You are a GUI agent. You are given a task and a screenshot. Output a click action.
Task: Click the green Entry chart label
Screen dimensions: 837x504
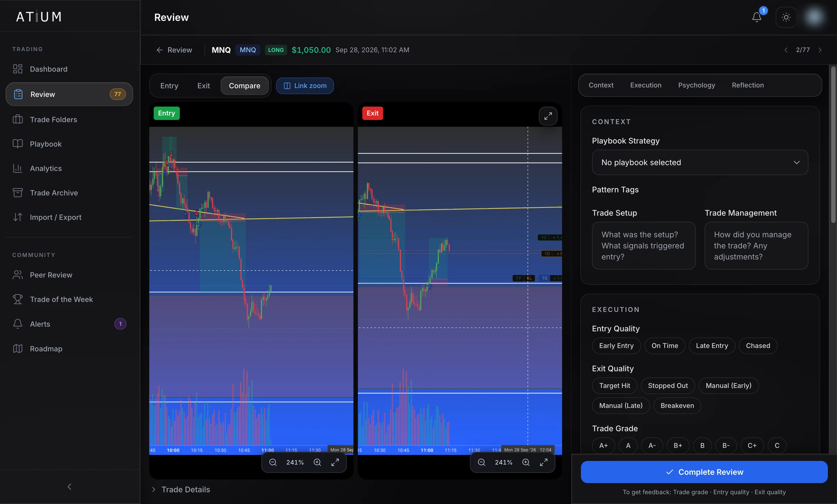(166, 113)
